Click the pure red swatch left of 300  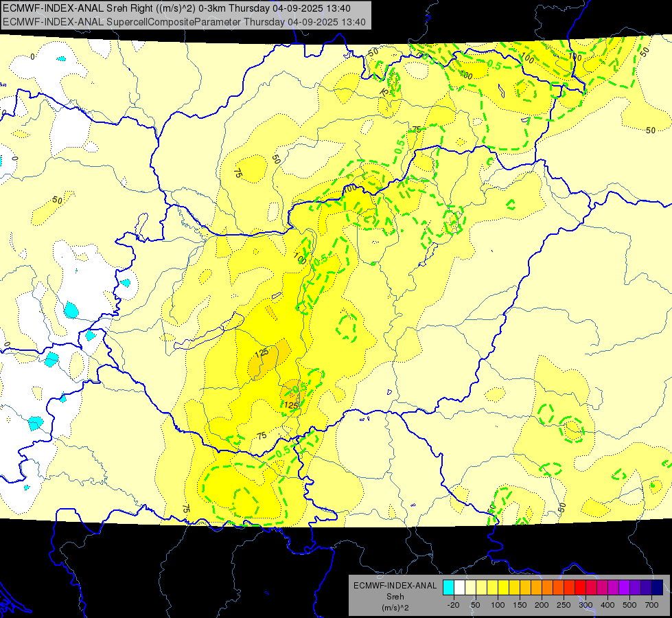[581, 587]
